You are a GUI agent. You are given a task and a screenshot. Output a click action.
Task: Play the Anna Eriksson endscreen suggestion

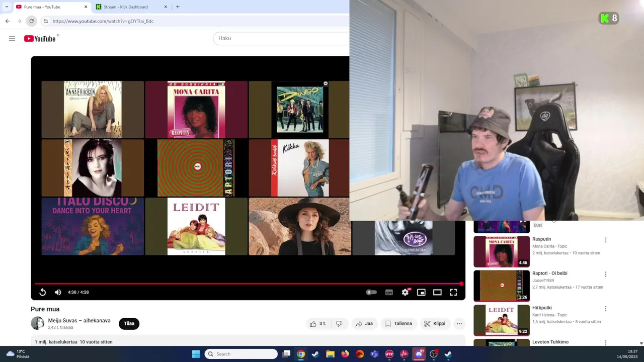tap(93, 110)
